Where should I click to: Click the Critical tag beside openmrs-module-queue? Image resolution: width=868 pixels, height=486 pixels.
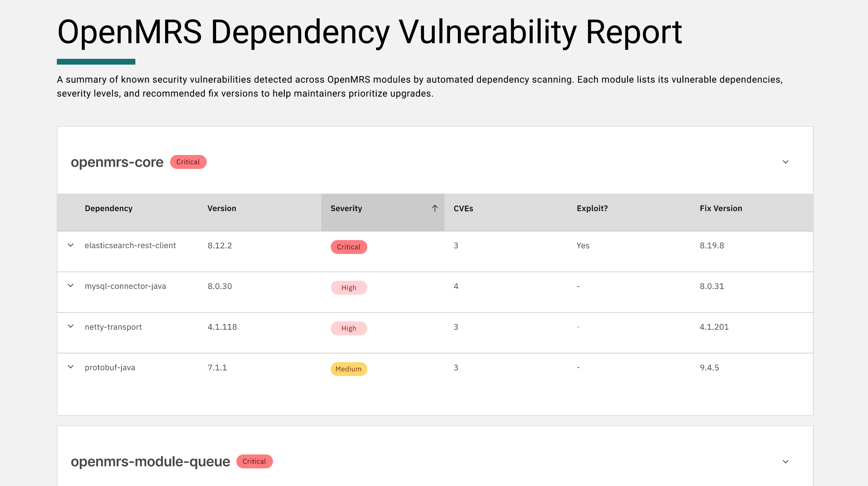point(254,461)
